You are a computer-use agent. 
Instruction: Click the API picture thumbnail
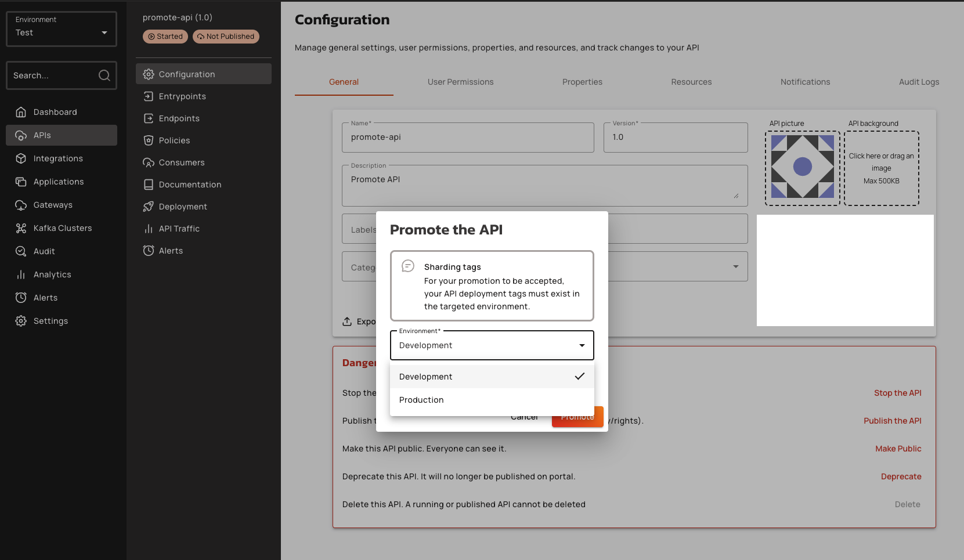pyautogui.click(x=802, y=167)
